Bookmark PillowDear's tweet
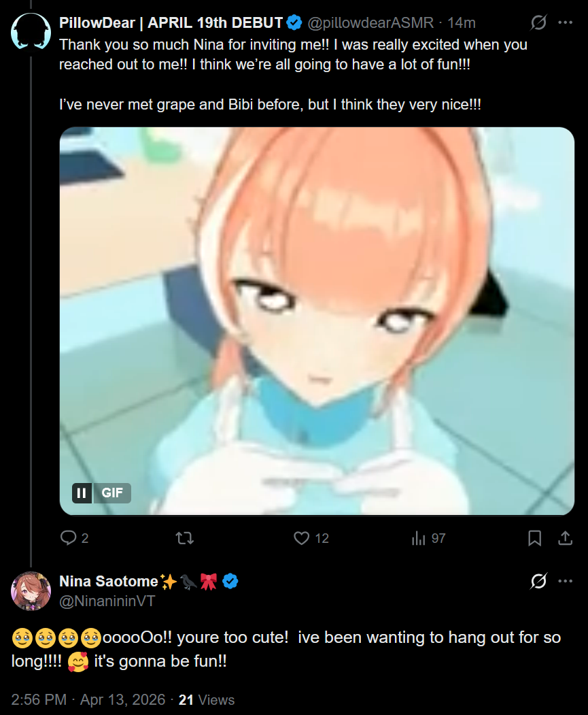588x715 pixels. 534,538
